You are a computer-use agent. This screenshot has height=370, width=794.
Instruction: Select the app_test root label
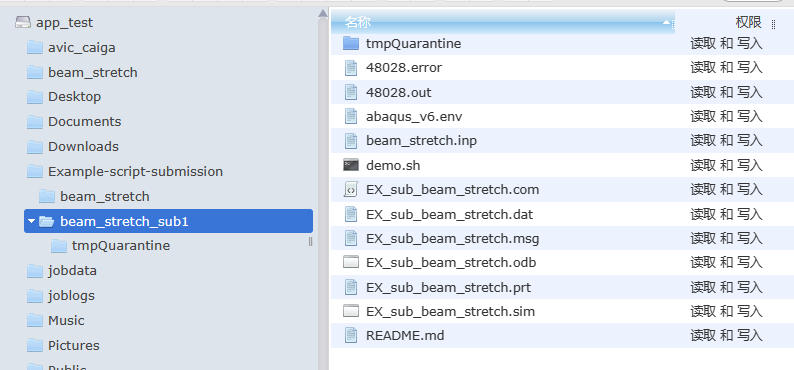click(64, 23)
